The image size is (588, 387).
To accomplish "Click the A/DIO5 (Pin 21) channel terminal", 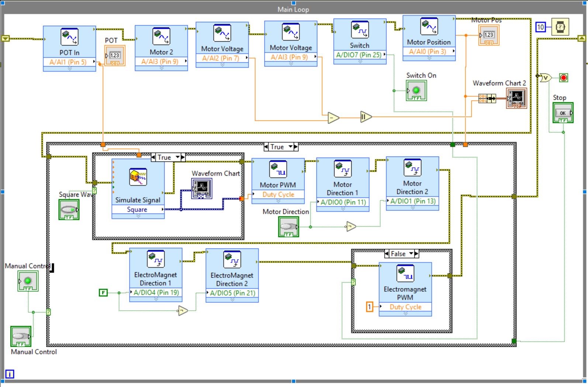I will 232,293.
